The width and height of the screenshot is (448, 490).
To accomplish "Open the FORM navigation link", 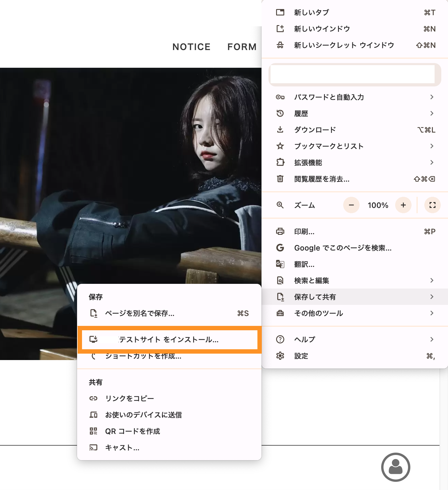I will (242, 47).
